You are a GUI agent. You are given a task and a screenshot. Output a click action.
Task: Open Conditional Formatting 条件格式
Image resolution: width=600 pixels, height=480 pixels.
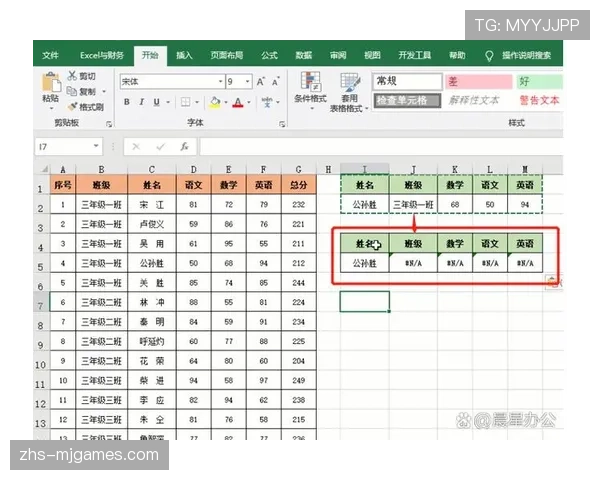pos(310,91)
